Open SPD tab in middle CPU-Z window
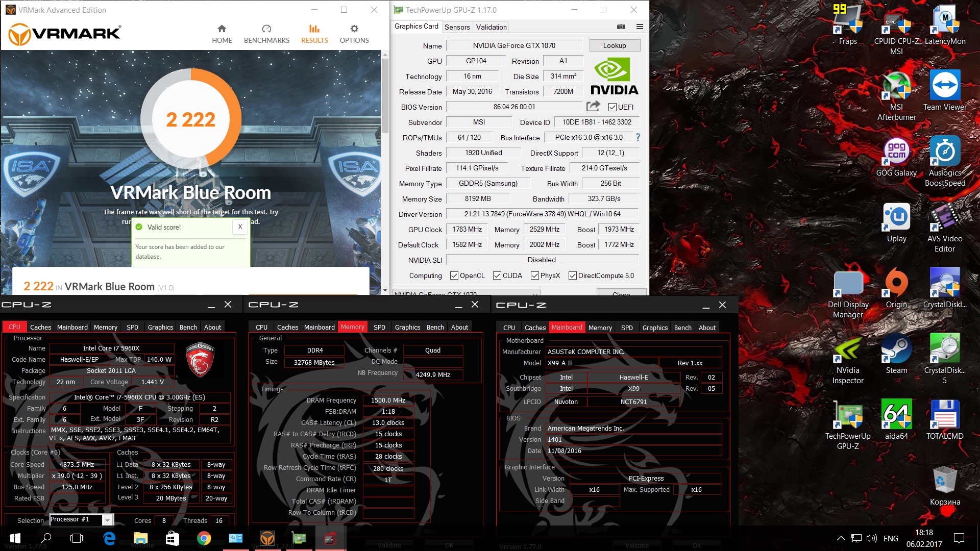Viewport: 980px width, 551px height. (x=379, y=327)
